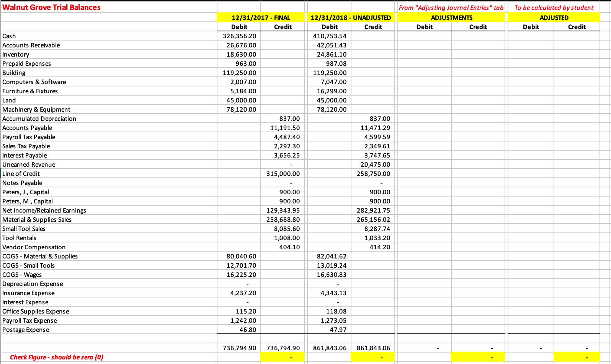Select Insurance Expense value 4,343.13
Screen dimensions: 611x364
click(329, 293)
